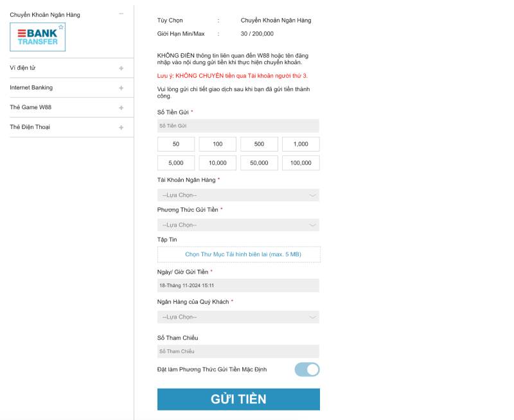Image resolution: width=514 pixels, height=420 pixels.
Task: Expand the Internet Banking plus icon
Action: (121, 88)
